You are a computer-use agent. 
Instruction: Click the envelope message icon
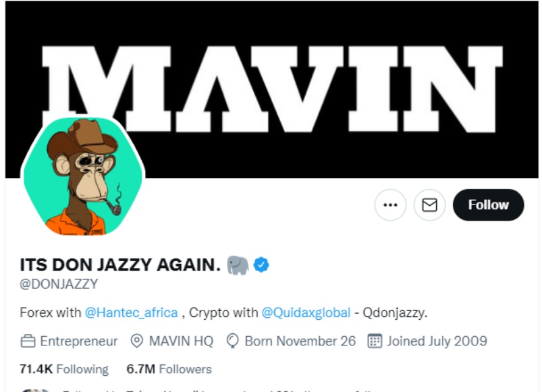pyautogui.click(x=429, y=205)
